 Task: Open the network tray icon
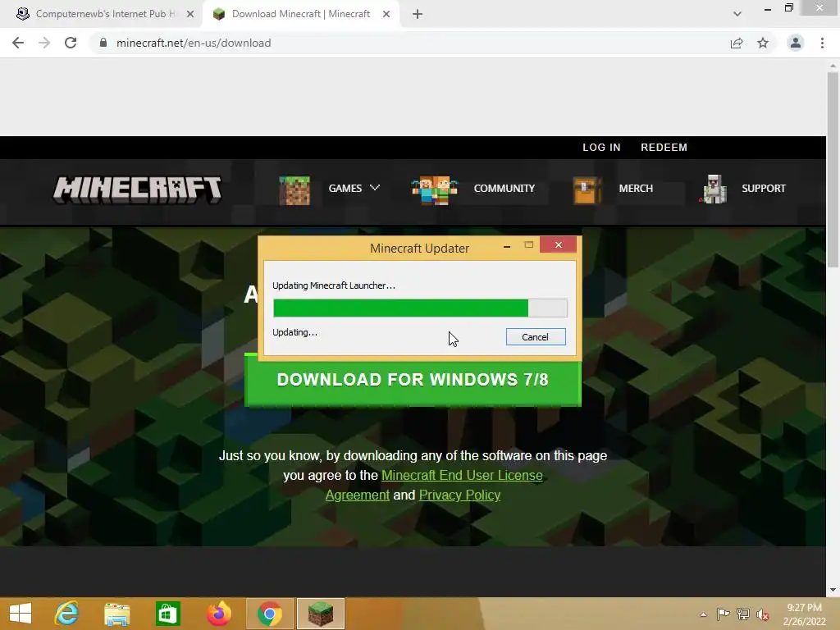point(743,614)
